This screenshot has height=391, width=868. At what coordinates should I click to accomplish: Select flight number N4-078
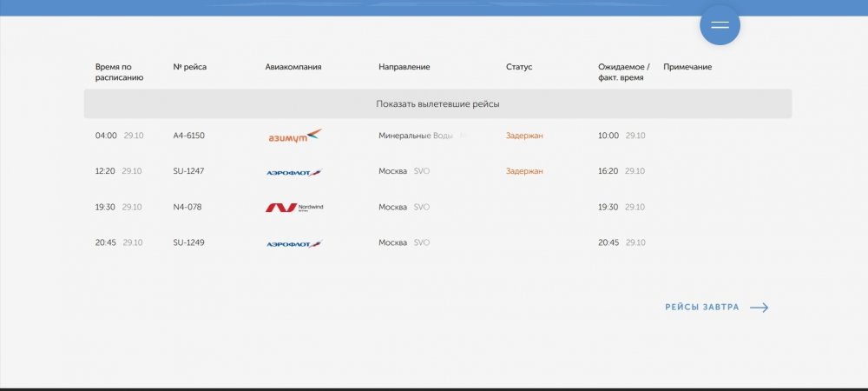[187, 207]
